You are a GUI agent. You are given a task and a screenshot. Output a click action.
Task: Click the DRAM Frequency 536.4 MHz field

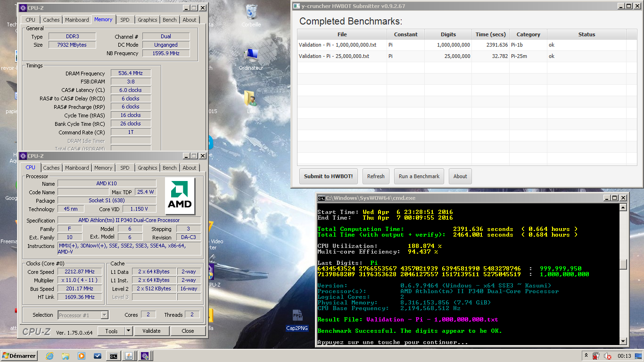[131, 74]
